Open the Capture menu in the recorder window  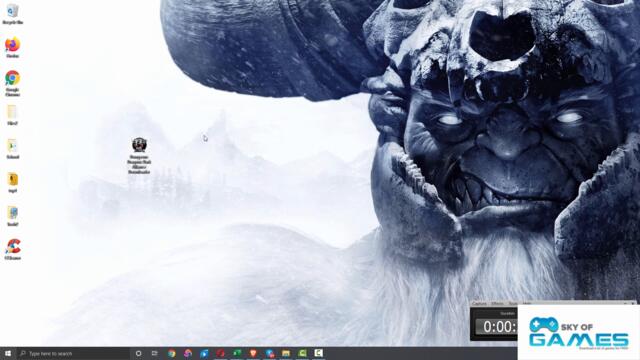point(479,304)
